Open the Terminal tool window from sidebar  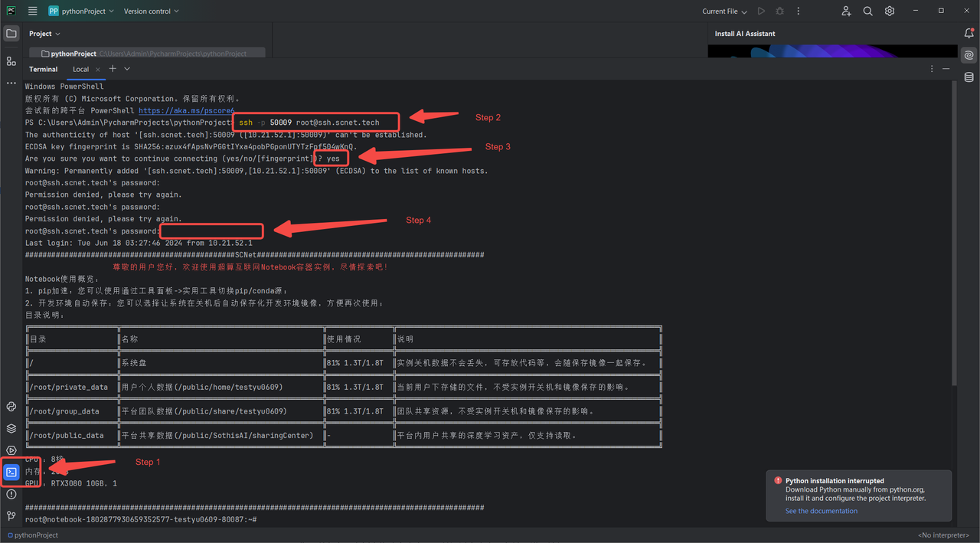[x=11, y=473]
